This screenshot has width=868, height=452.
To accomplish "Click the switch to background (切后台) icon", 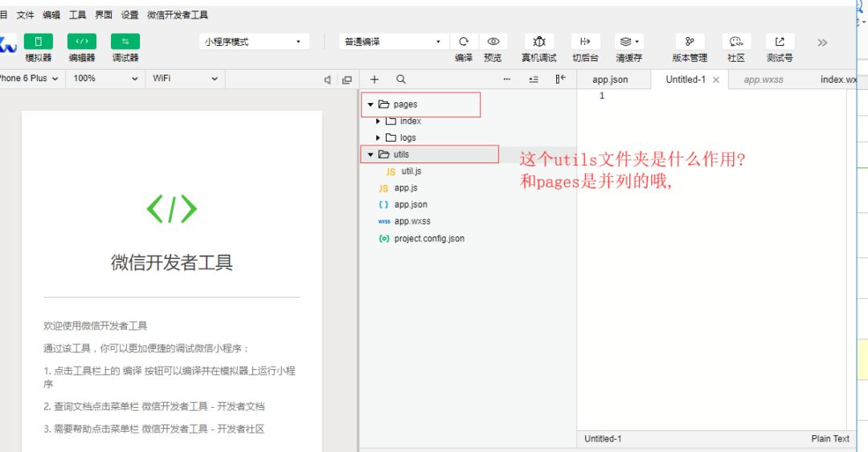I will 585,42.
